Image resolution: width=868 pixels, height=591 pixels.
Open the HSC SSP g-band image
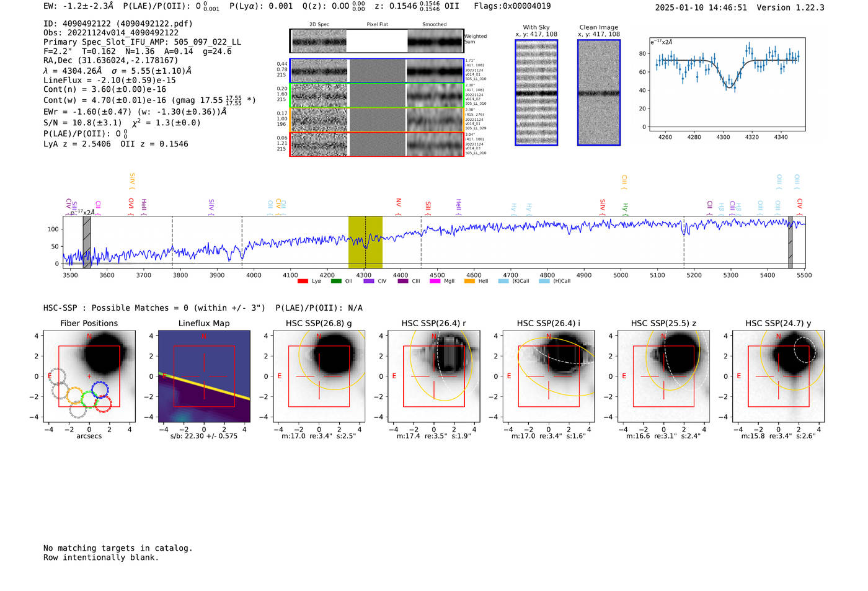pyautogui.click(x=319, y=376)
